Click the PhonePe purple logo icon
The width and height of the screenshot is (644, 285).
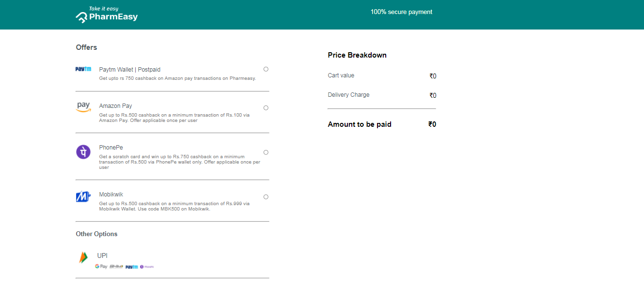pyautogui.click(x=83, y=152)
